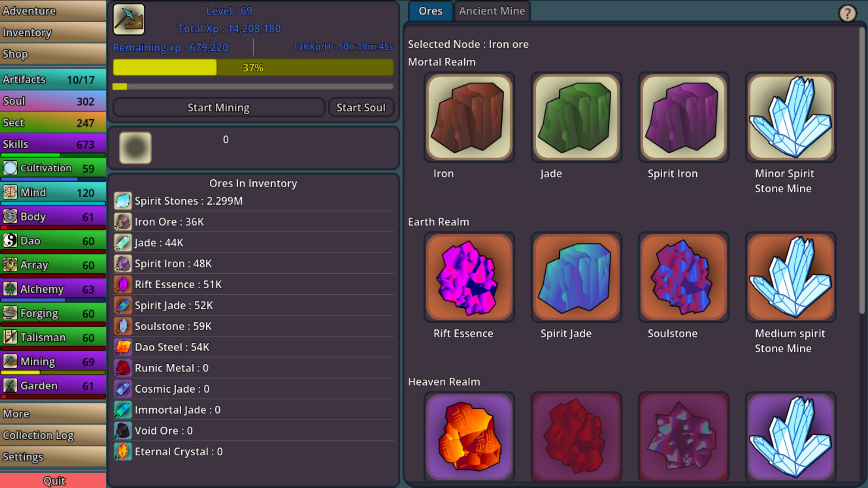The image size is (868, 488).
Task: Open the Collection Log
Action: tap(38, 435)
